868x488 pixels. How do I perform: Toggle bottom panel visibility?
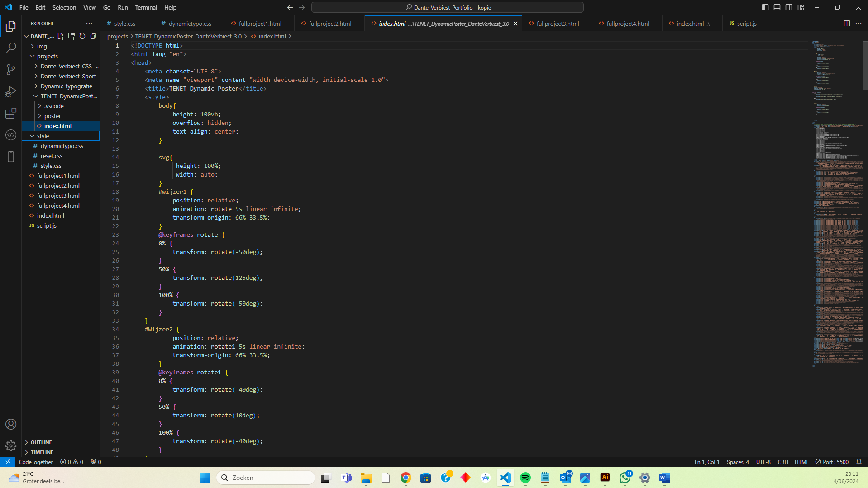(777, 7)
